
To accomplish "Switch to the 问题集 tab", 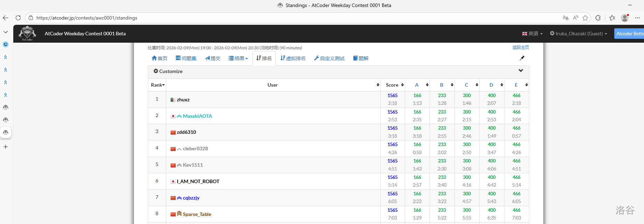I will (x=186, y=58).
